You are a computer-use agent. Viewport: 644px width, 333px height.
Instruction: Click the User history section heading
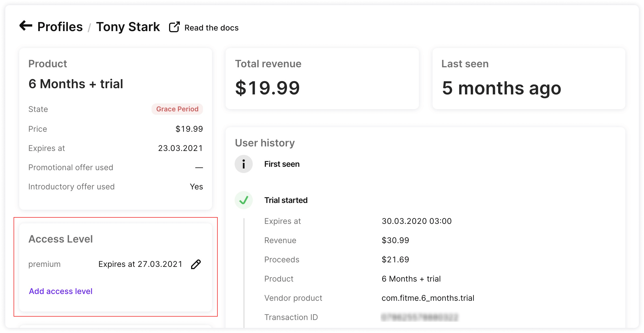click(265, 143)
